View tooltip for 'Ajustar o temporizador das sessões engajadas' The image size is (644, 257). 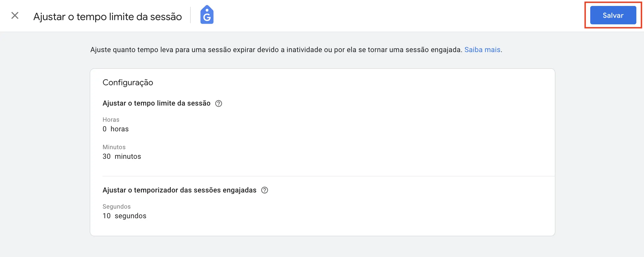[x=265, y=190]
